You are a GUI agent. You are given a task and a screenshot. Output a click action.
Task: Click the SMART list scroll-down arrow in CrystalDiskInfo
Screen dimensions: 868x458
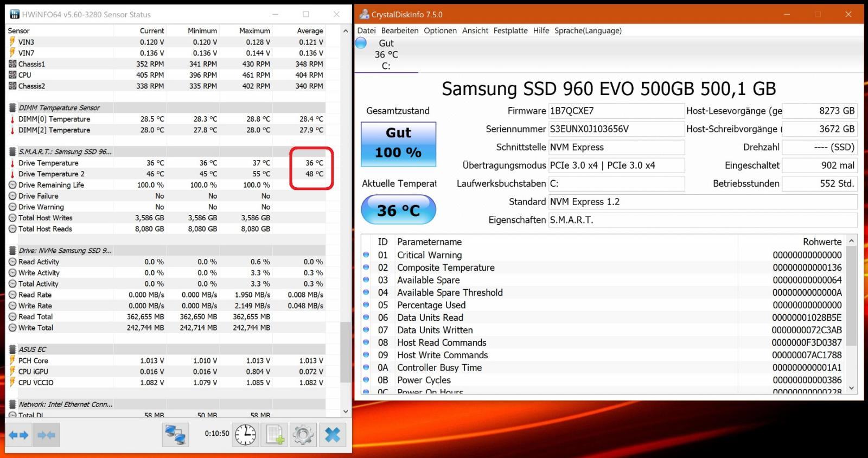pyautogui.click(x=851, y=387)
